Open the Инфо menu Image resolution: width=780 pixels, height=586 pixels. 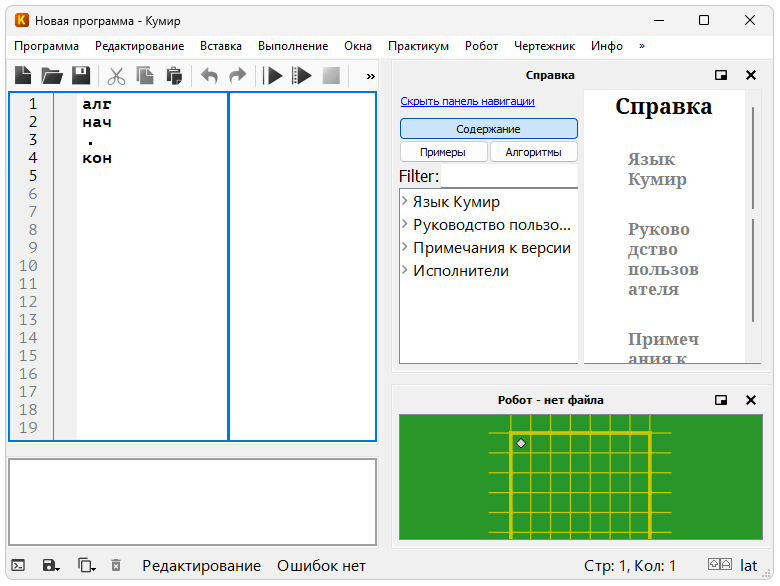click(x=607, y=46)
